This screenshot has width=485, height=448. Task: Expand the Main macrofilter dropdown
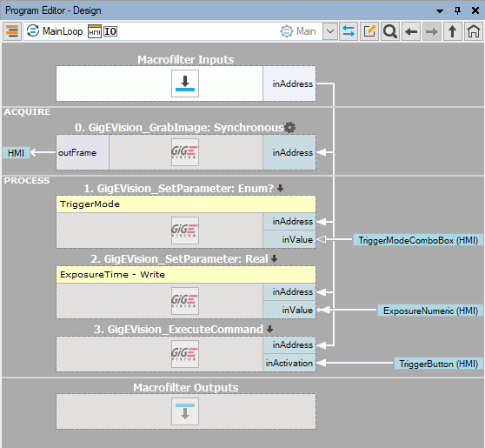330,31
